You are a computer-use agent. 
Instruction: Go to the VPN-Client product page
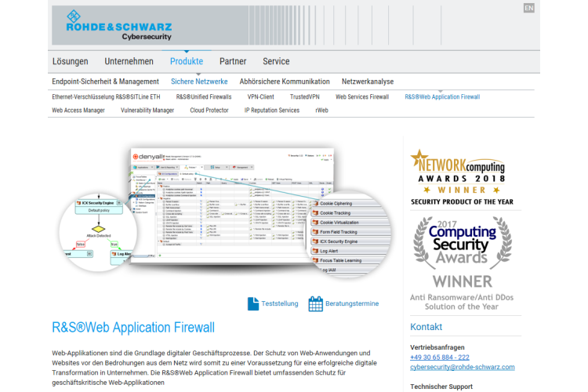coord(261,97)
